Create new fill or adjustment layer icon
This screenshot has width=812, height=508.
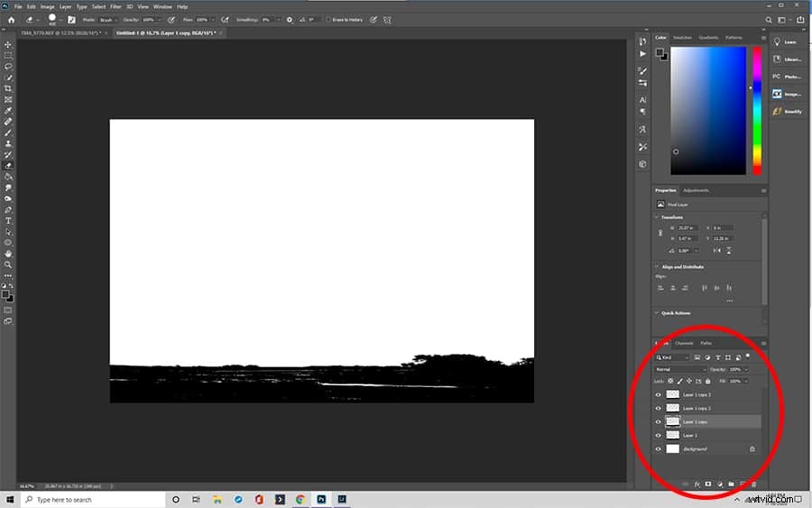pos(719,485)
